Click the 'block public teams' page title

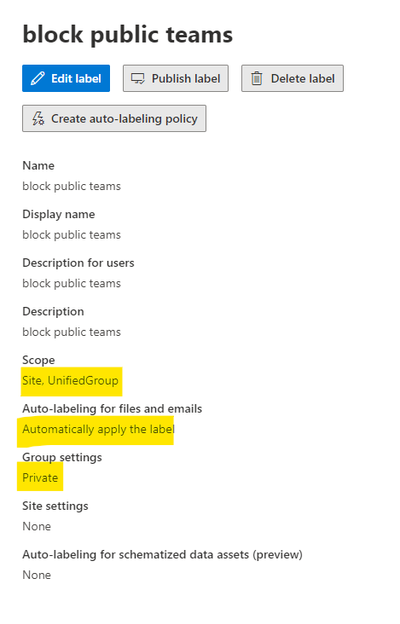[x=127, y=34]
